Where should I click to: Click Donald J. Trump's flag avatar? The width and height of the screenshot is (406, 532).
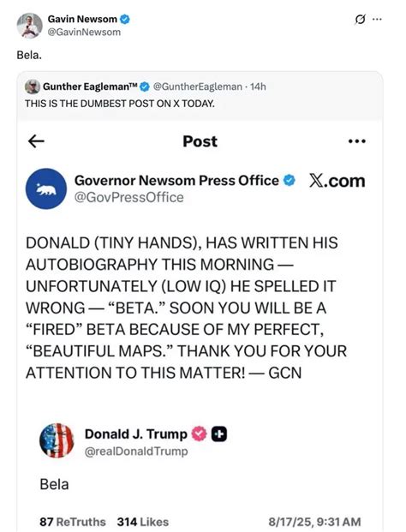pos(57,440)
